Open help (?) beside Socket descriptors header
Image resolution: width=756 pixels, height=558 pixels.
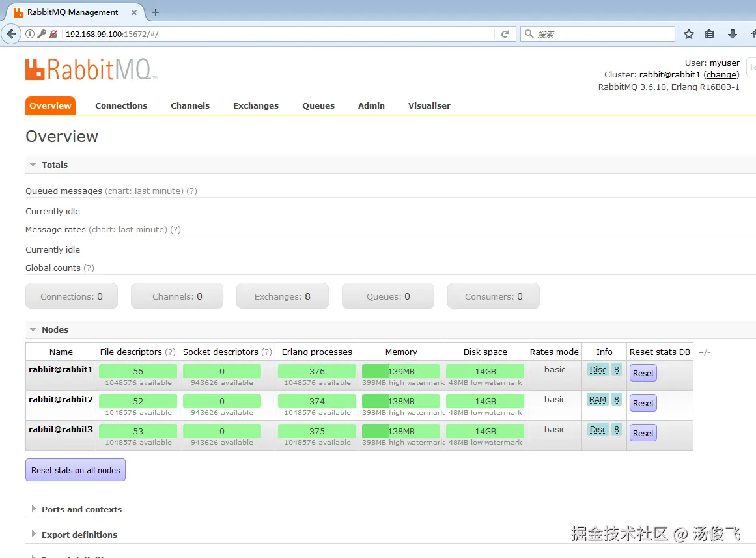[x=266, y=352]
